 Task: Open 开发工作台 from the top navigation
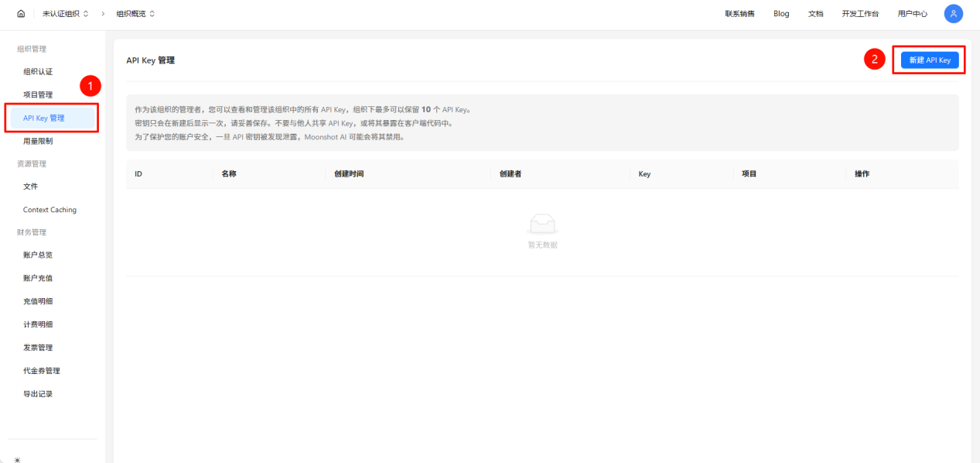[x=860, y=14]
